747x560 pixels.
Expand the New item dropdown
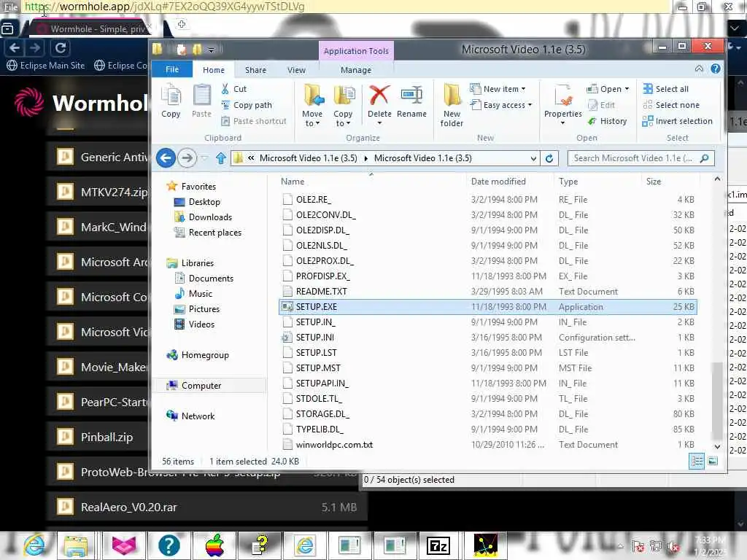click(x=498, y=88)
